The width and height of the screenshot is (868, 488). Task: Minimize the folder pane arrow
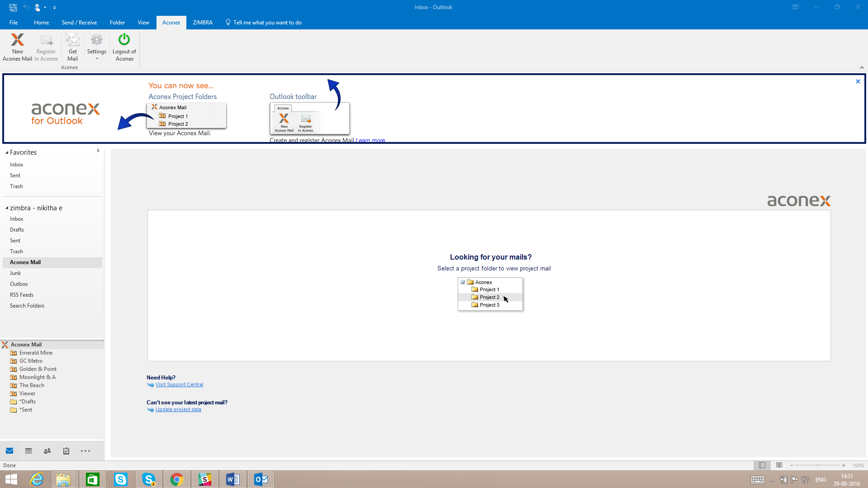point(98,151)
